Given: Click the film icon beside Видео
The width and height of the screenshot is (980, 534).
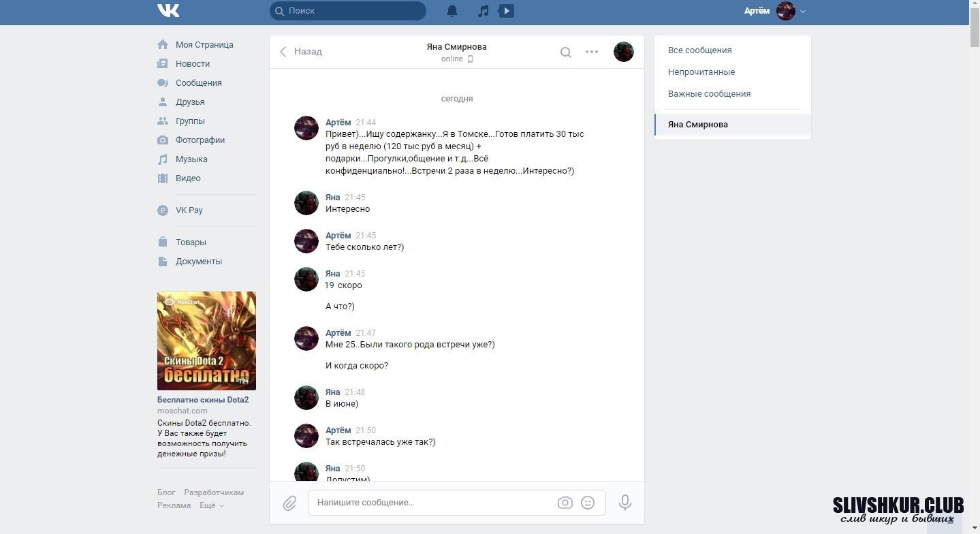Looking at the screenshot, I should point(163,178).
